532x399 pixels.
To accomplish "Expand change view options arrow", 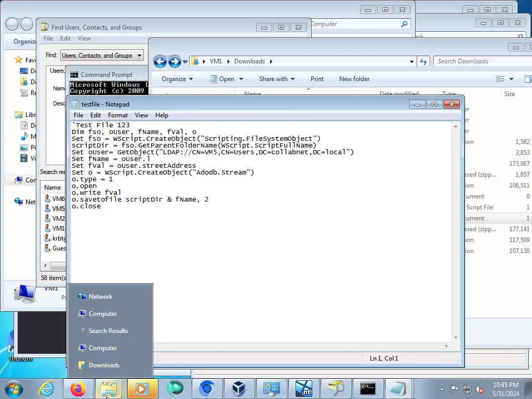I will point(511,79).
